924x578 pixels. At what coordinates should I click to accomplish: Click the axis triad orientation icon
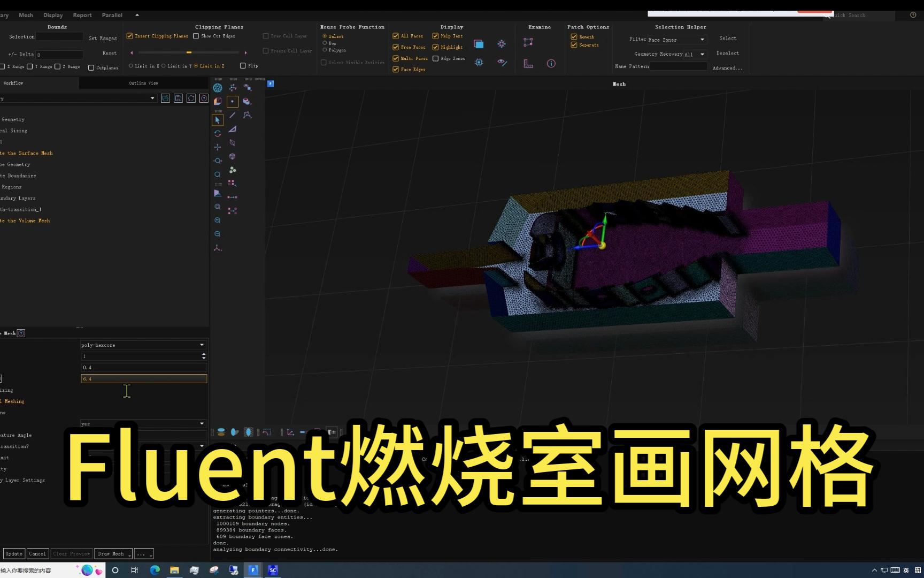pos(218,248)
